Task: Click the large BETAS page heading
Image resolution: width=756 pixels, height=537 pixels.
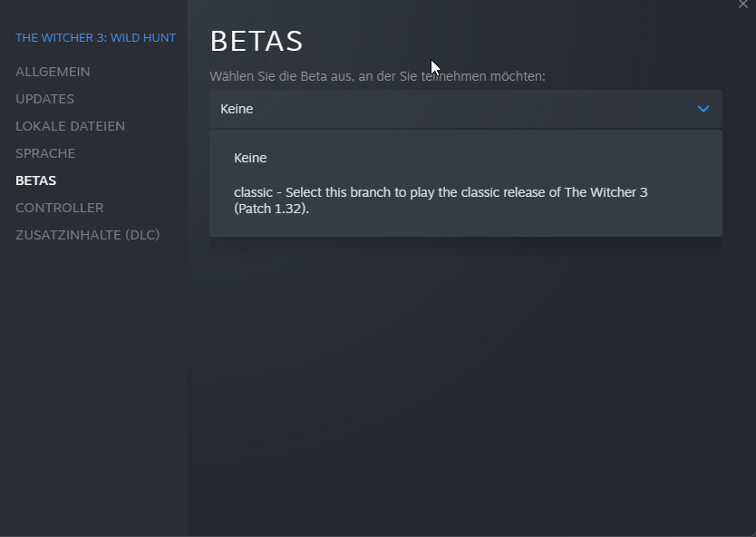Action: click(x=257, y=41)
